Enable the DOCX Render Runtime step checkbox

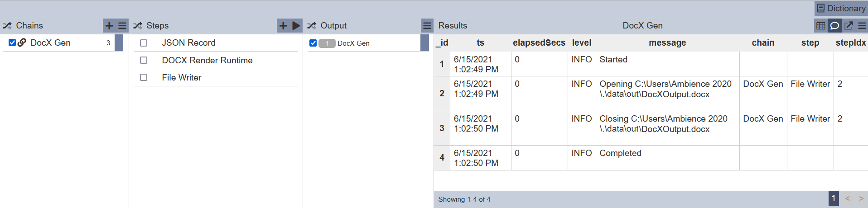click(144, 60)
